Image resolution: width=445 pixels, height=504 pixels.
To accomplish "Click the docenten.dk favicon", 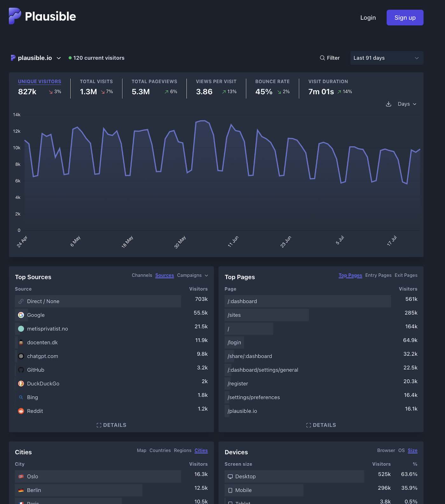I will [21, 342].
